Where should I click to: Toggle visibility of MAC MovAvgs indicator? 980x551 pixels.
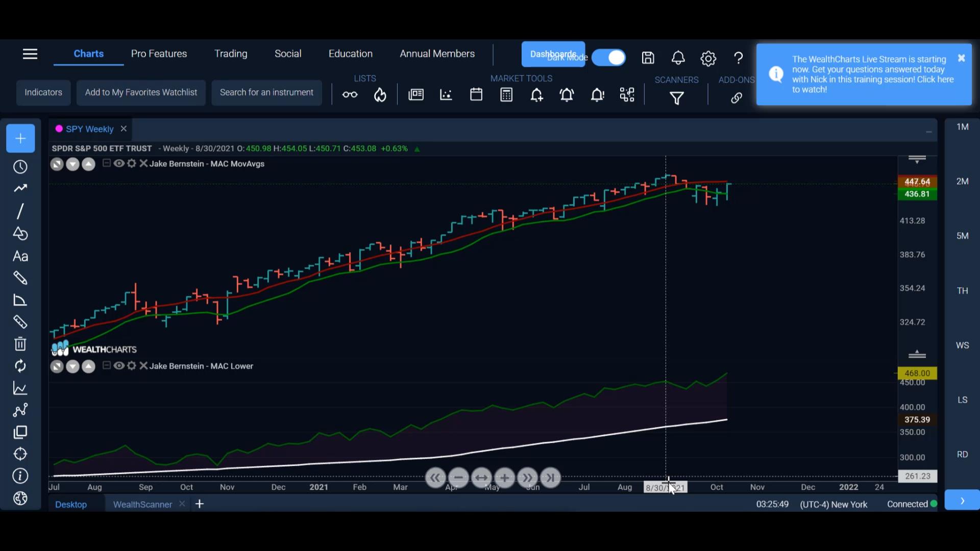click(x=119, y=163)
